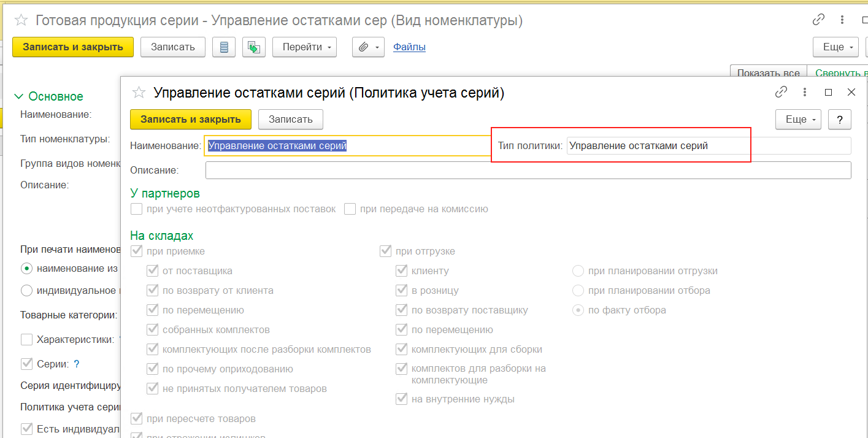Toggle the Характеристики checkbox
This screenshot has height=438, width=868.
click(27, 339)
